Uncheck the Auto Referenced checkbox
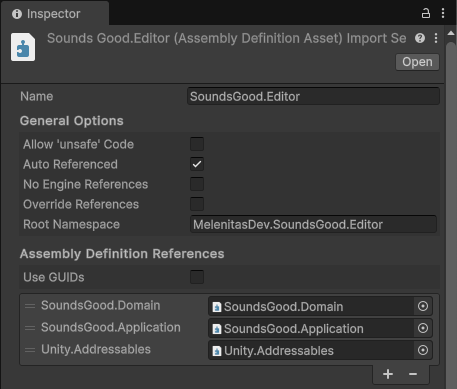This screenshot has height=389, width=457. tap(197, 164)
